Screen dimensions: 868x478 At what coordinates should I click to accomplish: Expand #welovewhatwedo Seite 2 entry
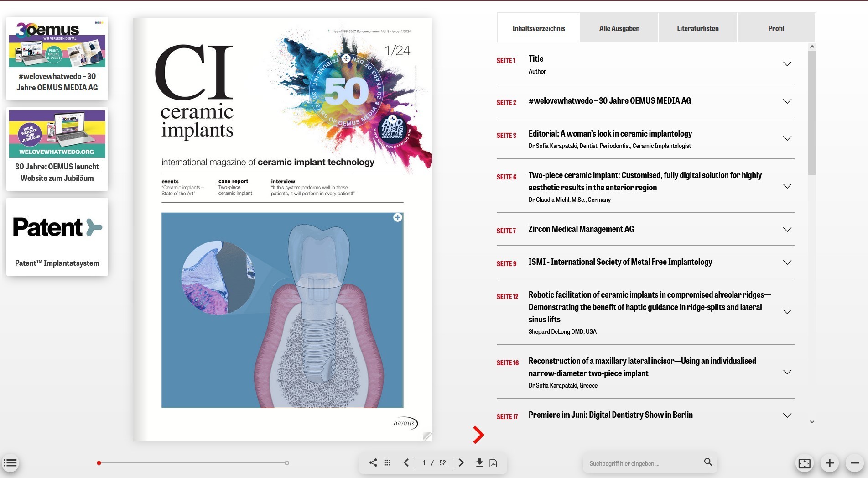click(x=787, y=101)
